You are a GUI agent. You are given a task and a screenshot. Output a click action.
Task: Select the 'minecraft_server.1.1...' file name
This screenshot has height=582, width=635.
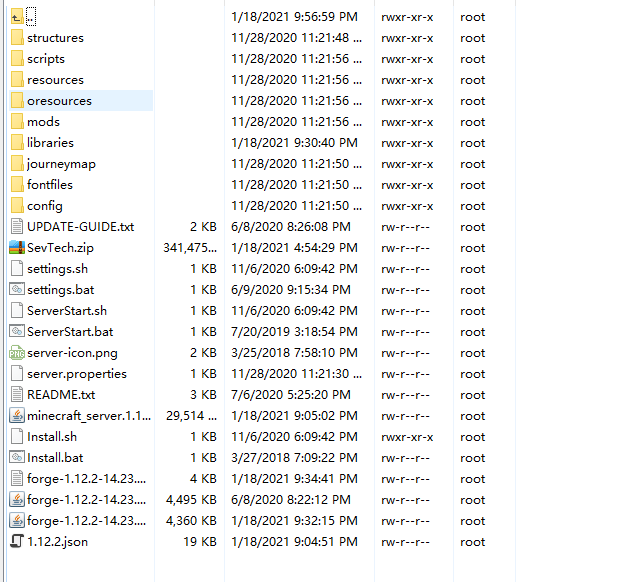[89, 416]
